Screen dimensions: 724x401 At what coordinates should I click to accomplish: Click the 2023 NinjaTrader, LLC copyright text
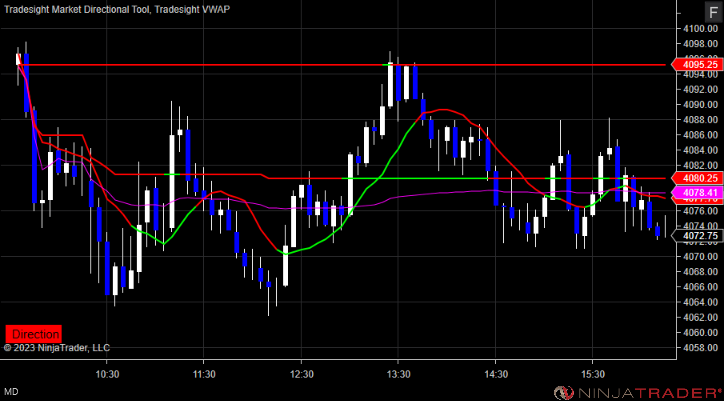point(57,348)
